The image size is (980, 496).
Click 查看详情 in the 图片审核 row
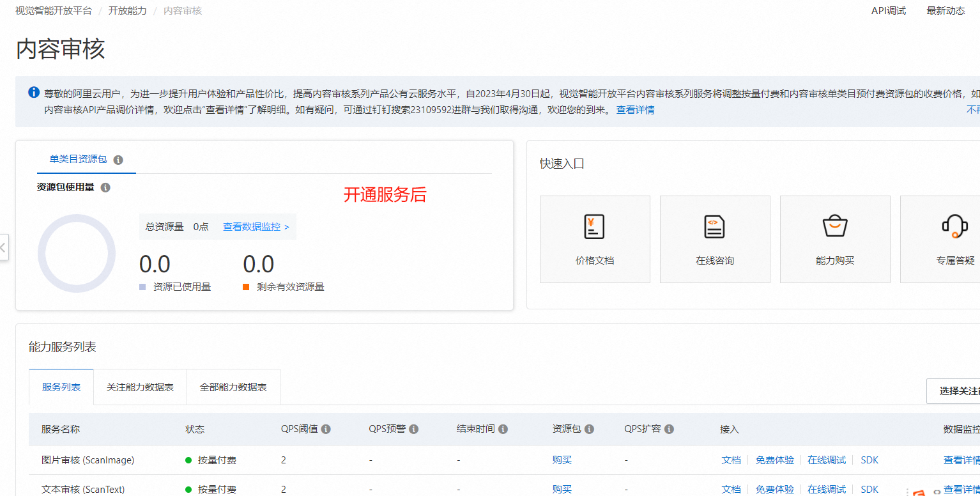pyautogui.click(x=961, y=460)
